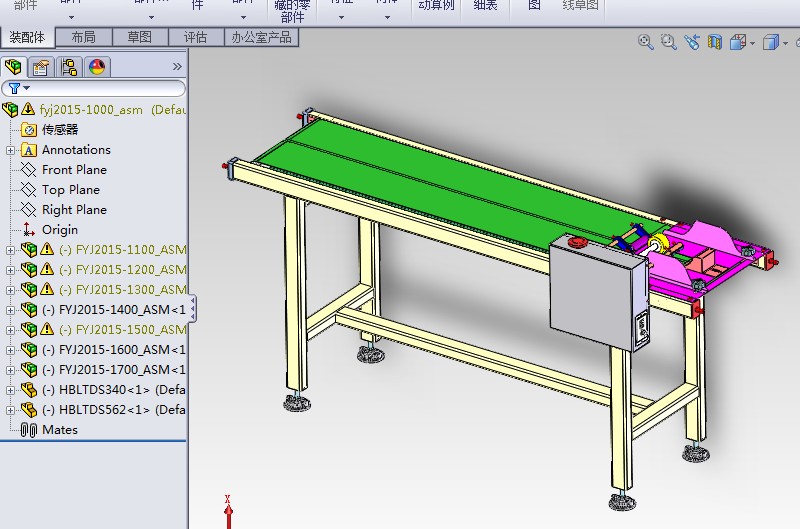Select the Annotations folder

point(76,150)
